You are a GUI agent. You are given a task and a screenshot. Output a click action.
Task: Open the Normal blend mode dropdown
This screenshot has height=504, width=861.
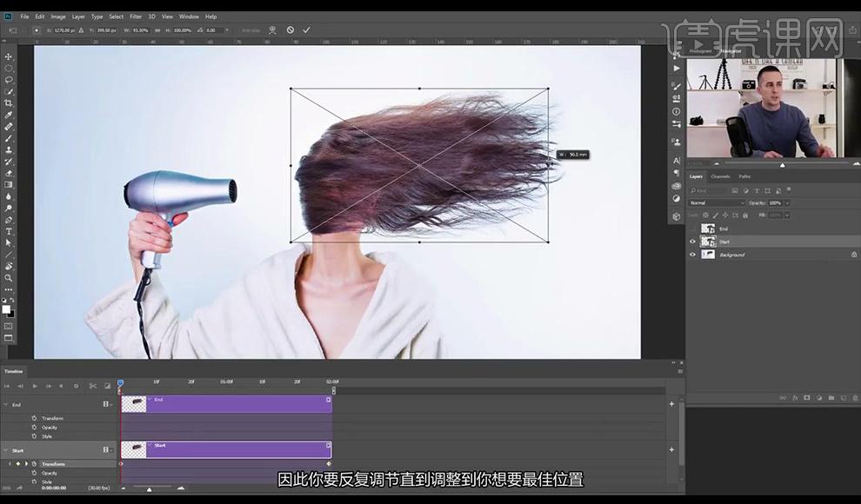pos(717,203)
